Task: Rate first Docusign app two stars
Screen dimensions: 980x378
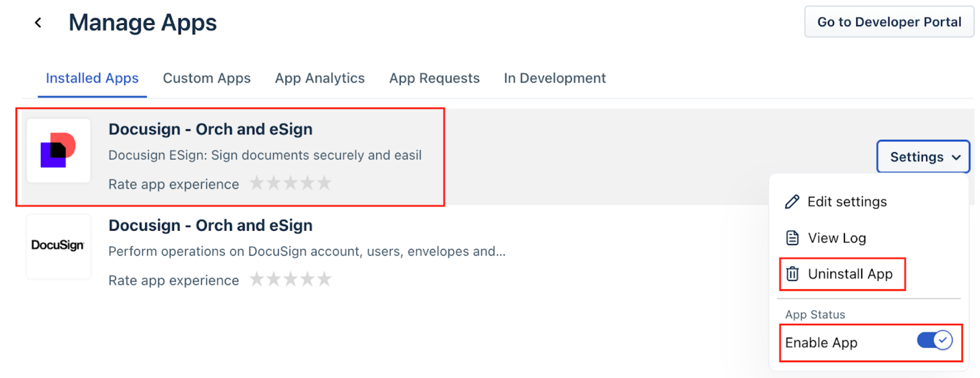Action: tap(274, 183)
